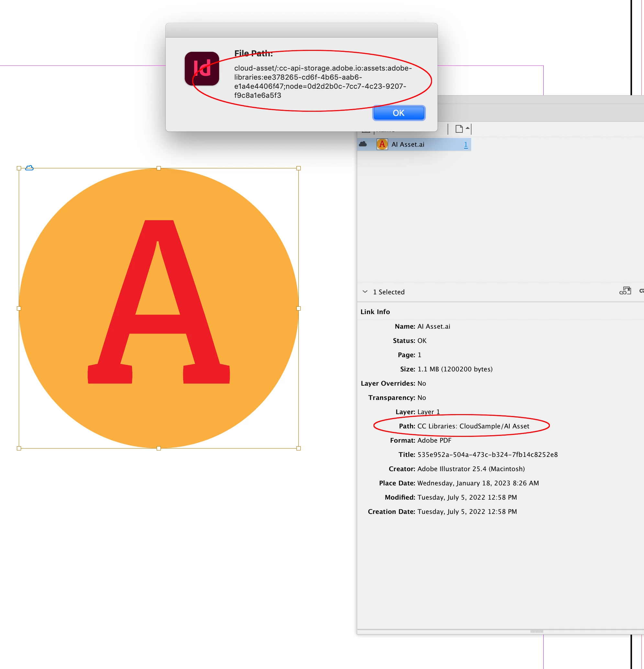Click the Links panel bottom resize grip
644x669 pixels.
point(536,631)
